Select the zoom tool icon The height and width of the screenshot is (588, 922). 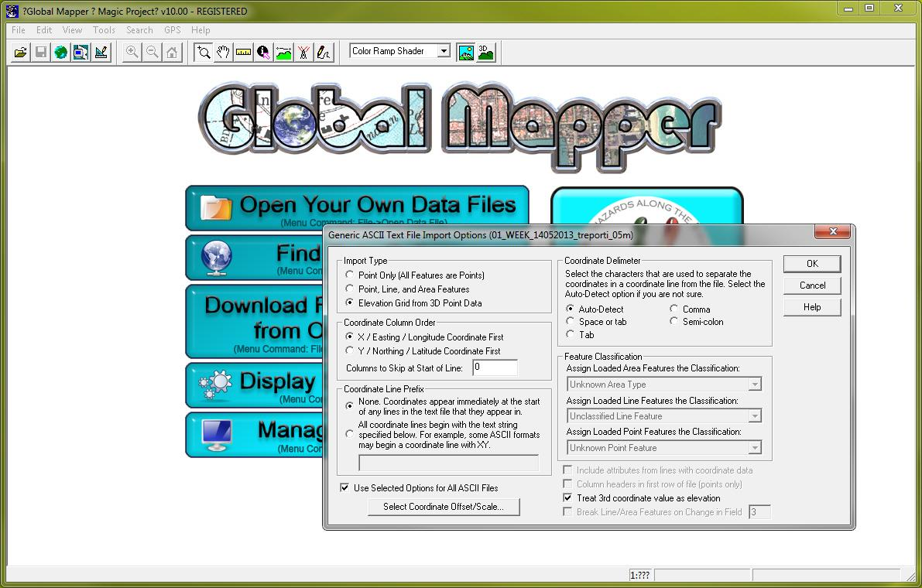point(204,53)
